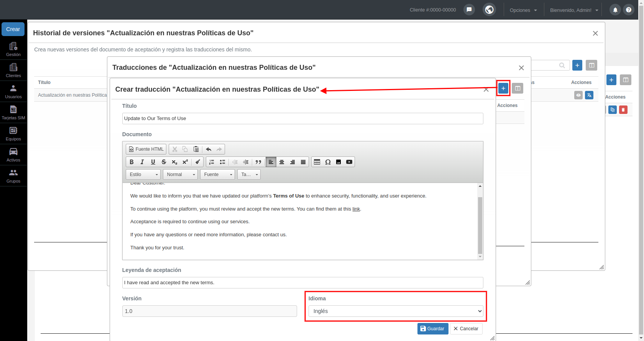Insert an image into the document

pyautogui.click(x=338, y=162)
